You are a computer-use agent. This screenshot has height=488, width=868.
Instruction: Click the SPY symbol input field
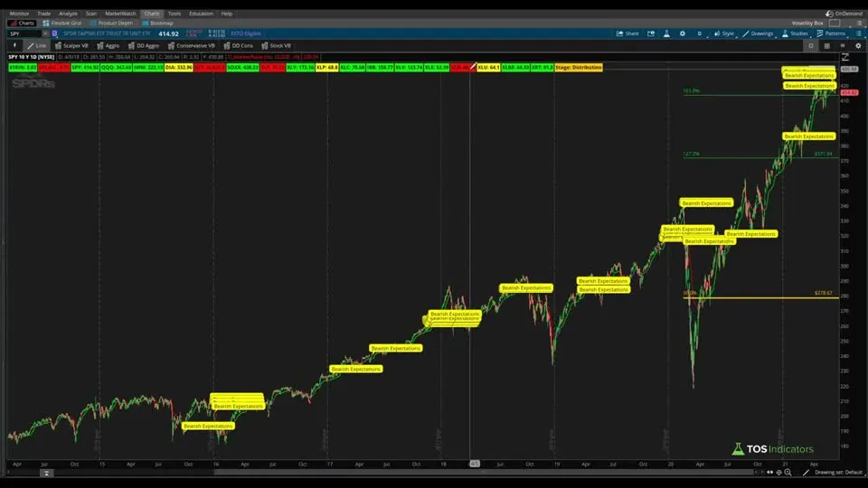click(x=24, y=33)
